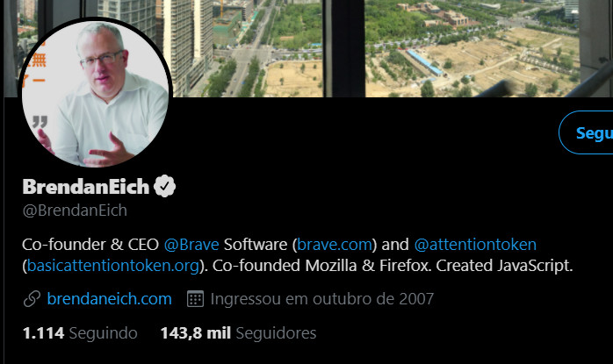Click the @BrendanEich username handle
Screen dimensions: 613x364
75,211
